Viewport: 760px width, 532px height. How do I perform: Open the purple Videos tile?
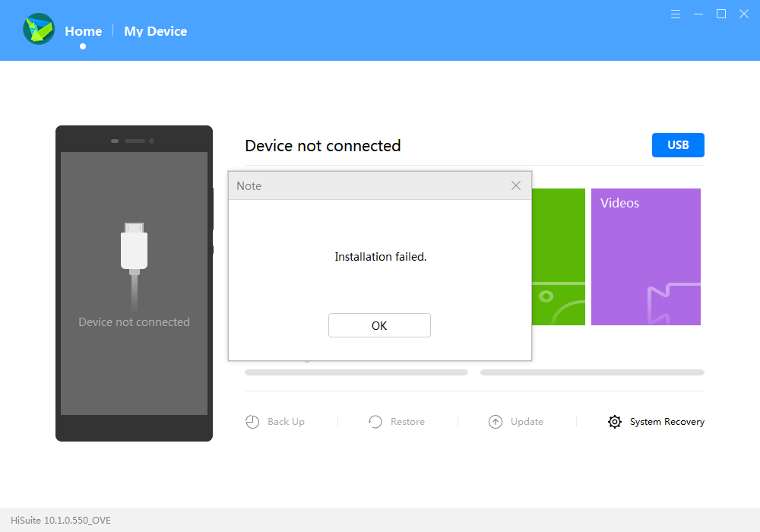click(645, 257)
